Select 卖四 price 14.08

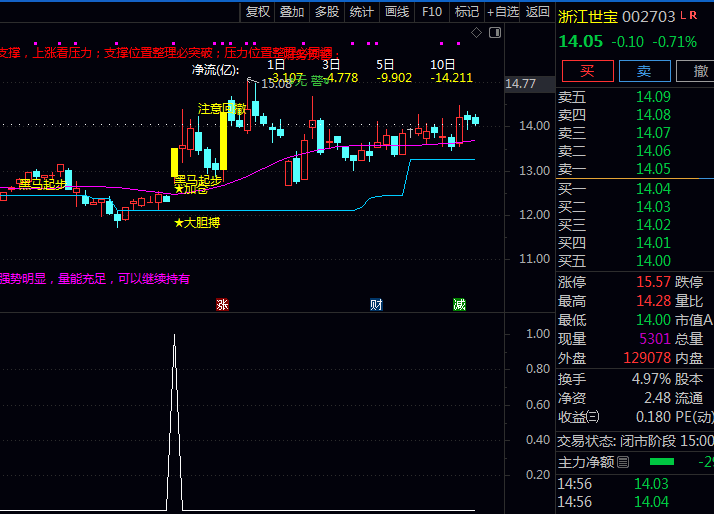653,115
